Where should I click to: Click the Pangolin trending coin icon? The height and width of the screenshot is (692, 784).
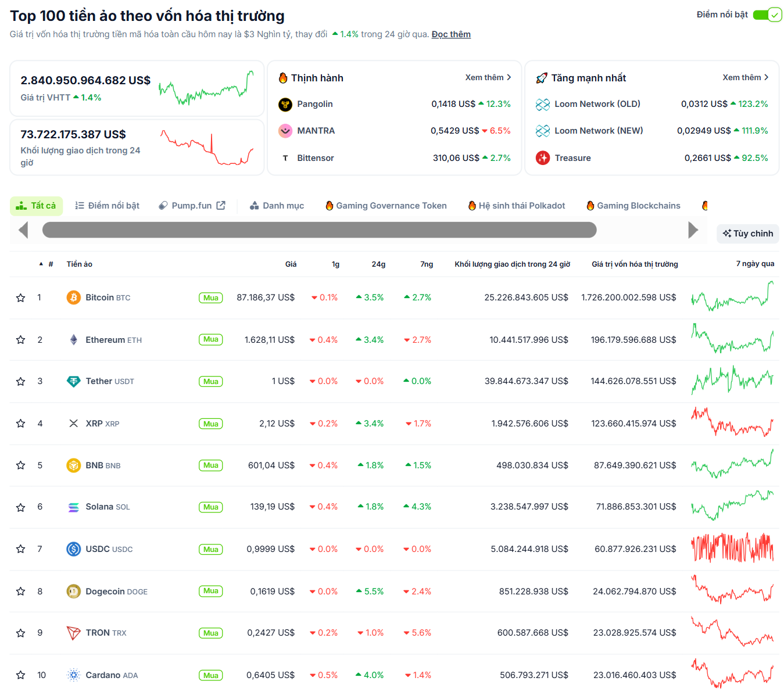pyautogui.click(x=285, y=104)
